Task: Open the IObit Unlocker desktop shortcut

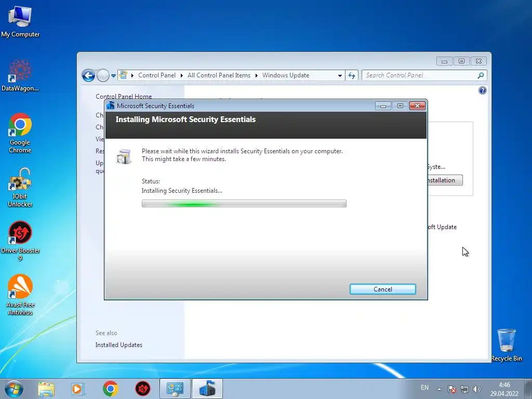Action: point(20,187)
